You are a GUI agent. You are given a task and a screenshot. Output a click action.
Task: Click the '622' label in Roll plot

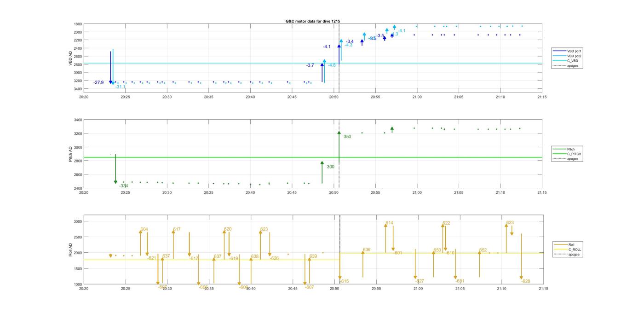click(x=446, y=223)
